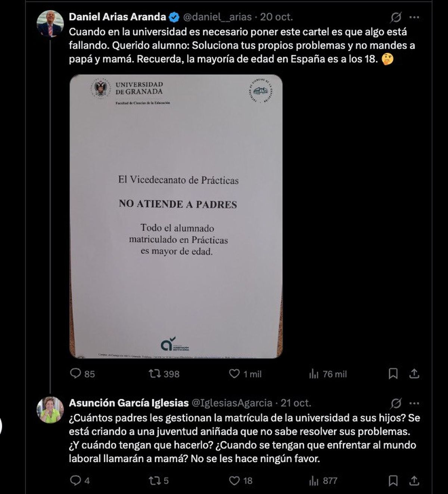
Task: Reply to Asunción García Iglesias's tweet
Action: (80, 481)
